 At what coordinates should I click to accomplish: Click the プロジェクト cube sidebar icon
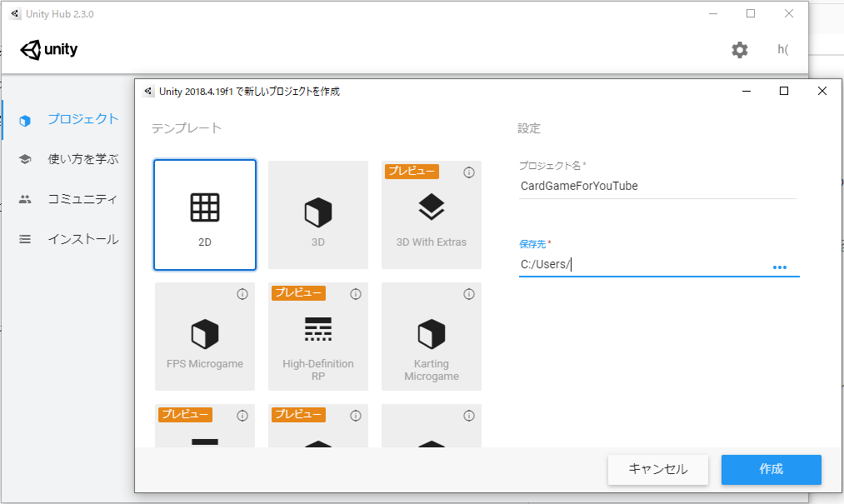25,121
